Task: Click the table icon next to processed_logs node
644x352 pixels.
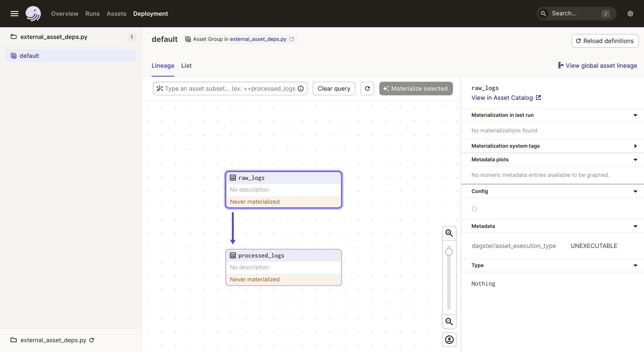Action: pyautogui.click(x=232, y=255)
